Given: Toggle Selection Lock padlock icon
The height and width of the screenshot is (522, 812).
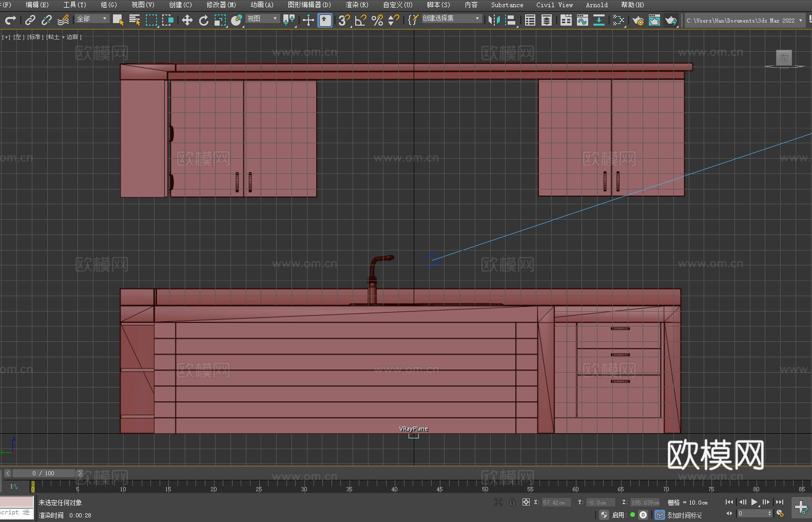Looking at the screenshot, I should pyautogui.click(x=512, y=502).
